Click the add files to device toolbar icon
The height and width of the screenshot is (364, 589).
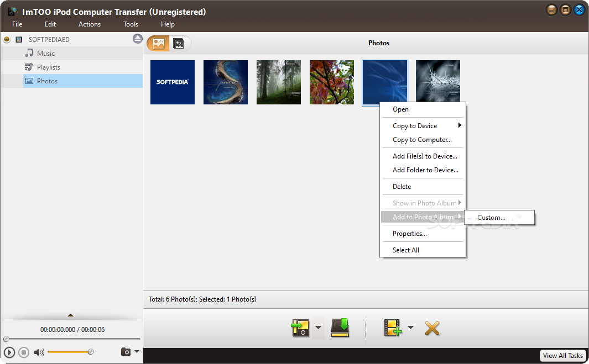[x=300, y=328]
